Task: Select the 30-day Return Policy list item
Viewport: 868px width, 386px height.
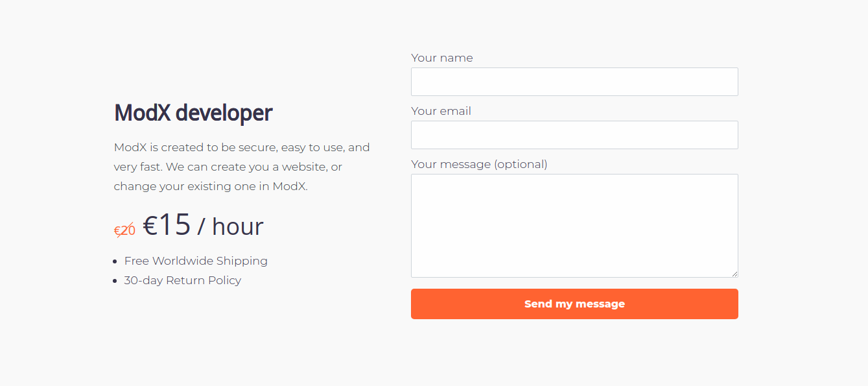Action: pos(183,280)
